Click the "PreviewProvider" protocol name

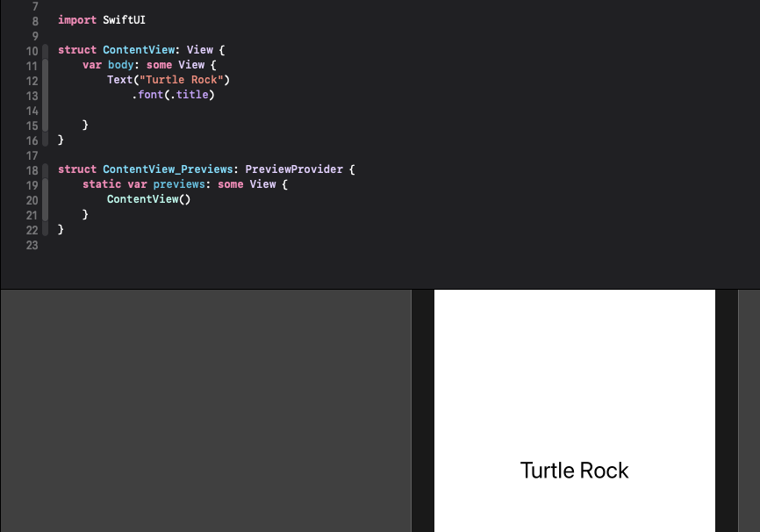(294, 169)
